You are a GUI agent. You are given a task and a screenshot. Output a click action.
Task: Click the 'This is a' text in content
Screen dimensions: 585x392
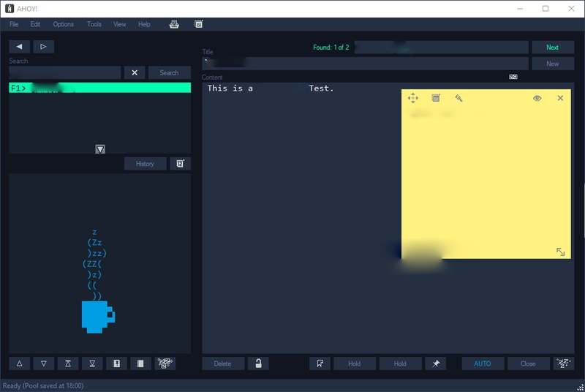pyautogui.click(x=230, y=88)
